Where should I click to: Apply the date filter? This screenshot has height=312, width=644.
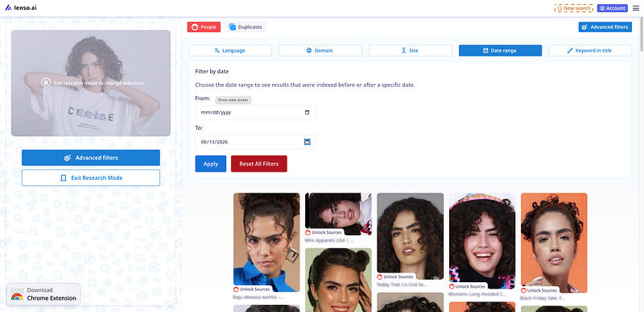click(211, 164)
